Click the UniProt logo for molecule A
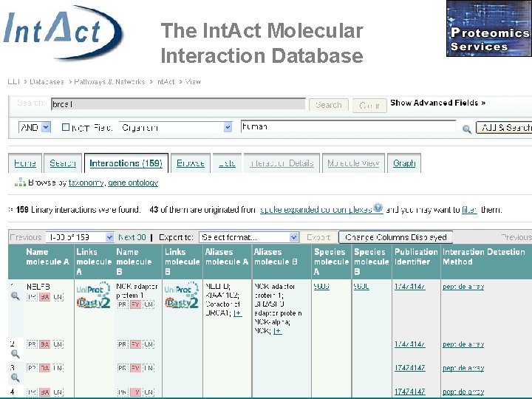Image resolution: width=532 pixels, height=399 pixels. click(x=93, y=289)
